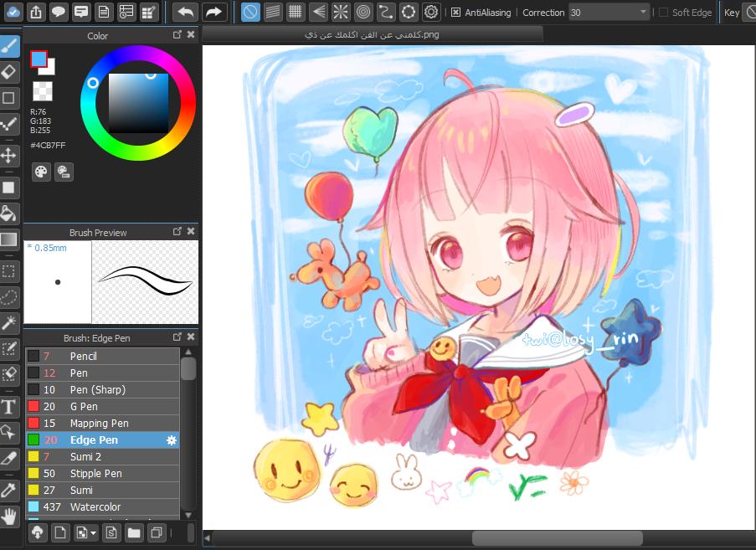
Task: Select the Text tool
Action: click(x=8, y=406)
